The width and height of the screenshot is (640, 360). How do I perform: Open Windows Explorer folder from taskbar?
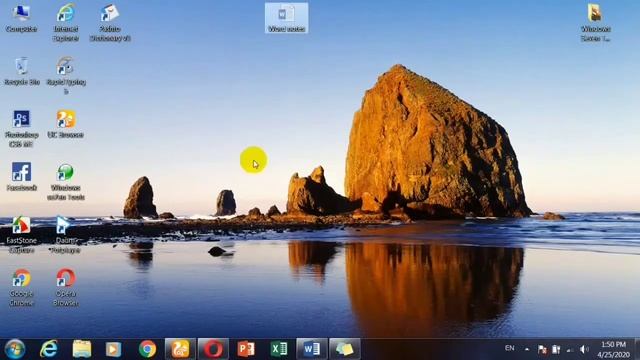(82, 349)
